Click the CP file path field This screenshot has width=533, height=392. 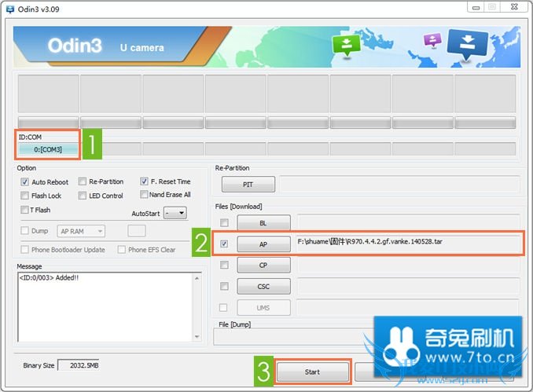point(408,265)
